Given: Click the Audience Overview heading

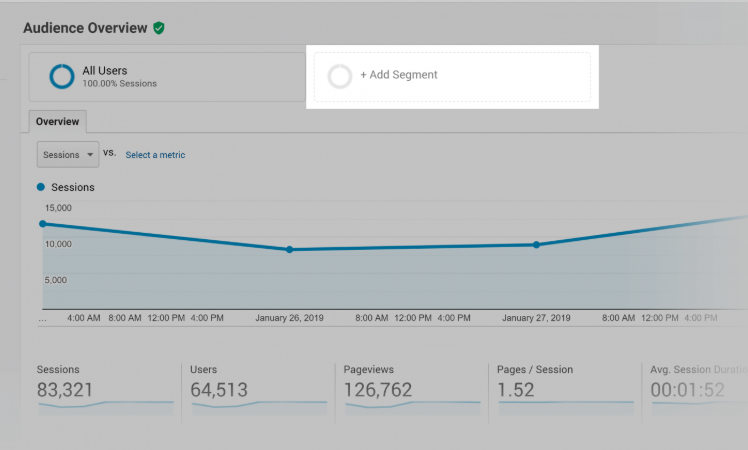Looking at the screenshot, I should pyautogui.click(x=85, y=28).
